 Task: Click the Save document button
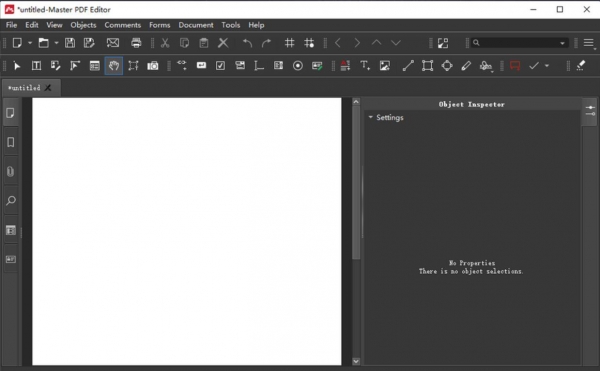[70, 43]
